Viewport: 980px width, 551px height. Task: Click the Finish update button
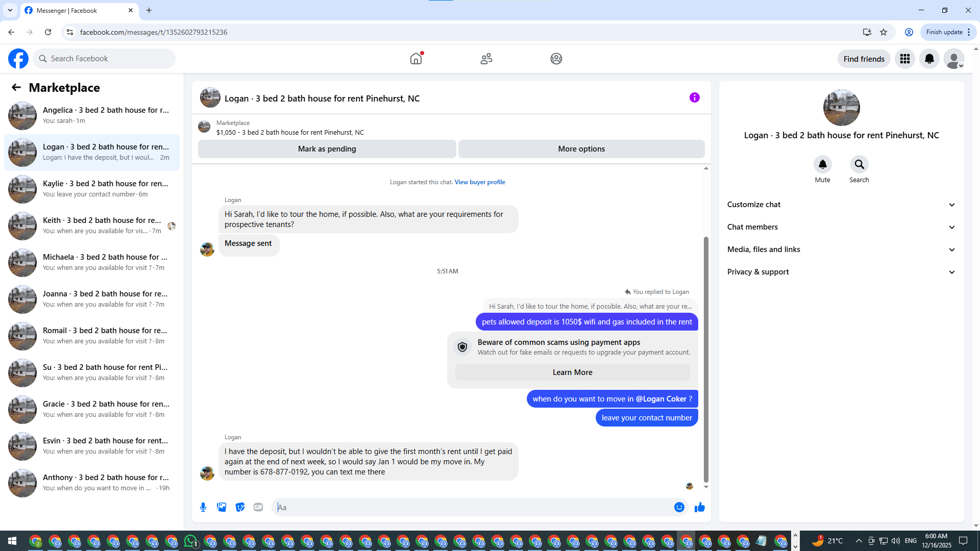(948, 32)
